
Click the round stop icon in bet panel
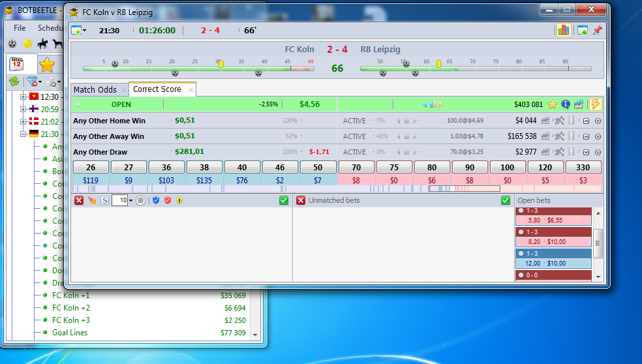(x=140, y=201)
